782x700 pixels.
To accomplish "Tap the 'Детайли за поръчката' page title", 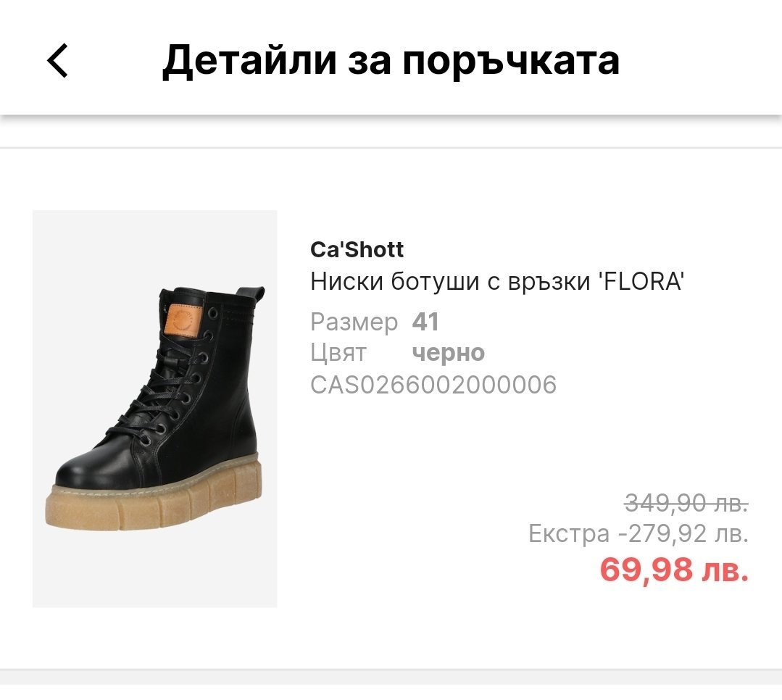I will (x=391, y=60).
